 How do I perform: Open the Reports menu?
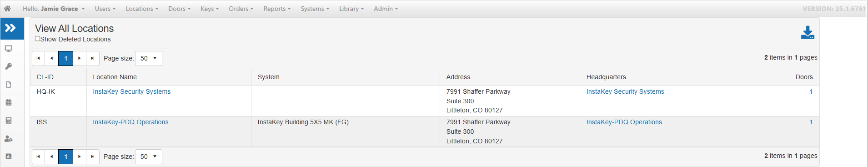coord(277,9)
